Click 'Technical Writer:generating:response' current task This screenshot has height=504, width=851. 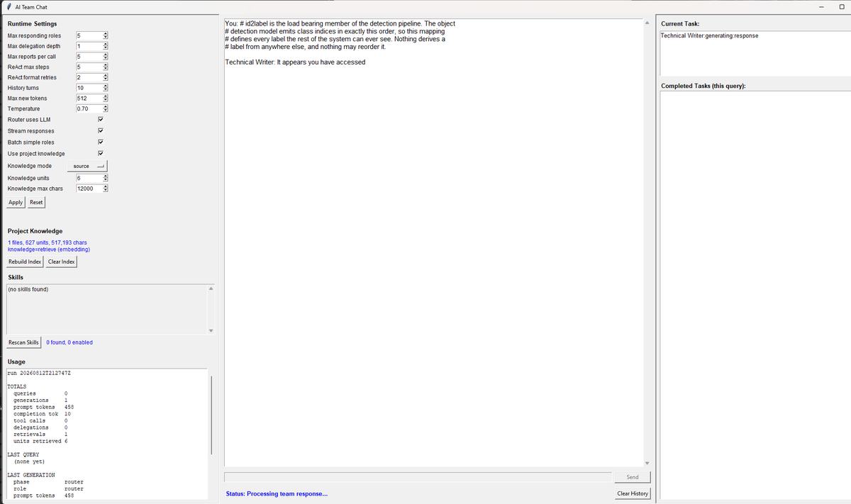[709, 35]
